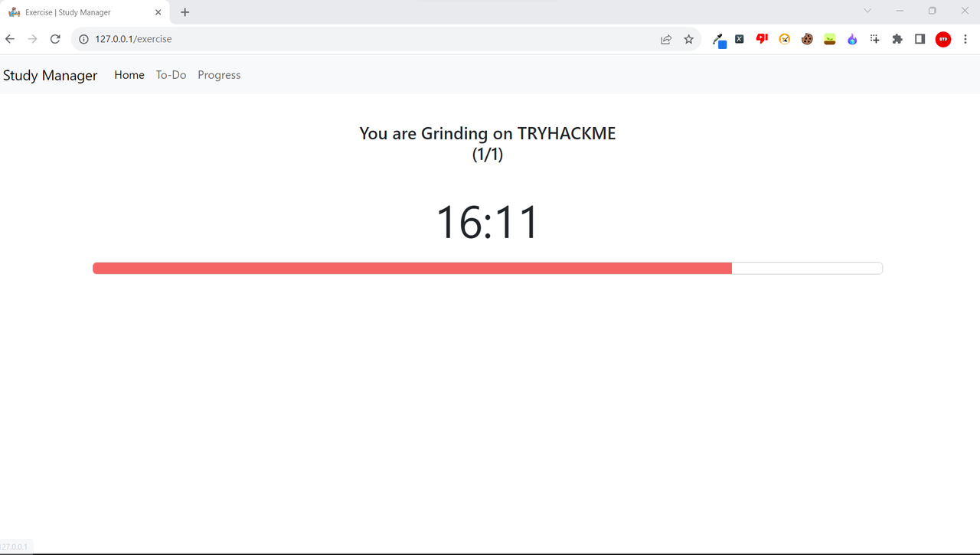Close the Exercise | Study Manager tab
Screen dimensions: 980x555
pos(158,12)
